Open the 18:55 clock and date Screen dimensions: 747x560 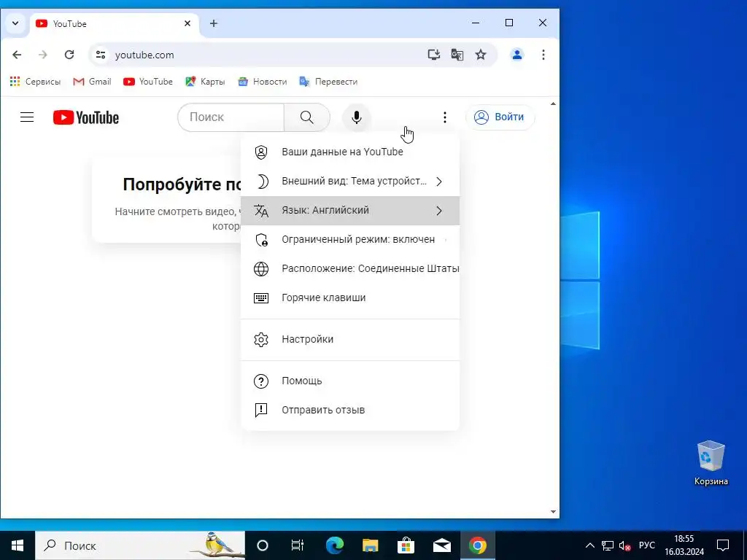(x=684, y=545)
